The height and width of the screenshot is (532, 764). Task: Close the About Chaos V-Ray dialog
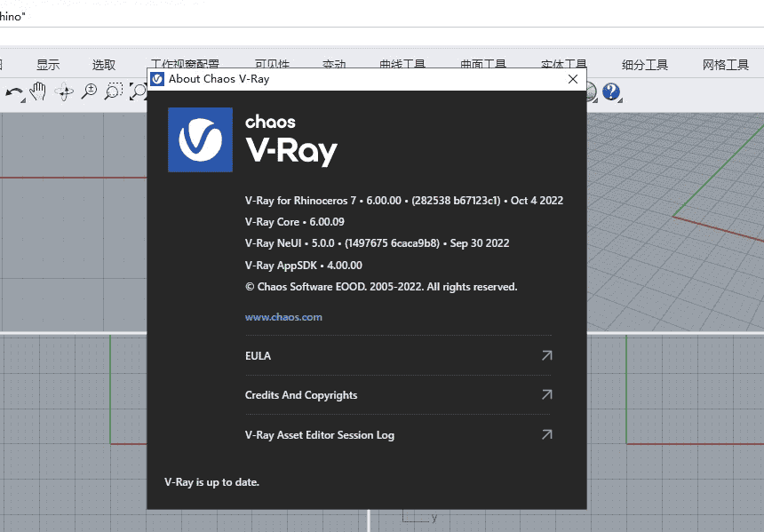pos(572,79)
